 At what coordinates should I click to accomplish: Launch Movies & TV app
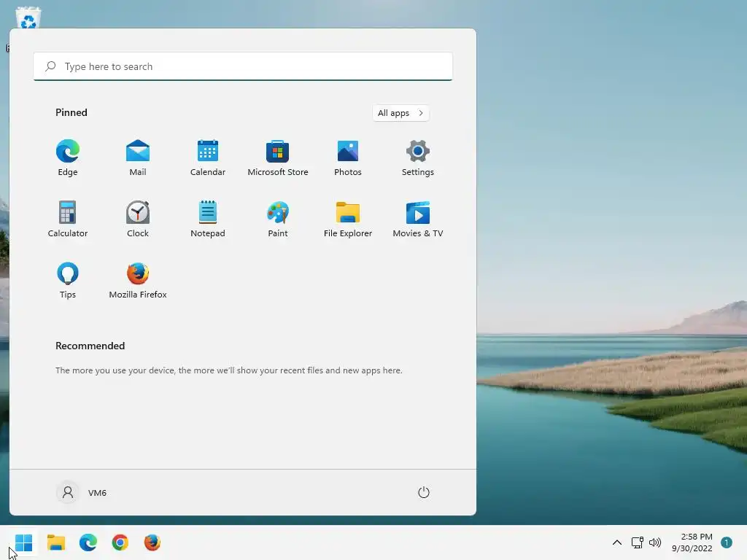418,219
